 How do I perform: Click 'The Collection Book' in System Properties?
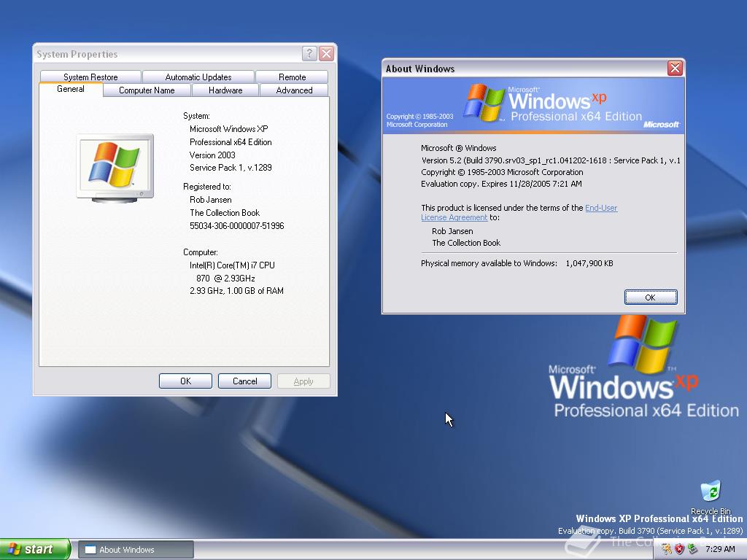tap(225, 213)
